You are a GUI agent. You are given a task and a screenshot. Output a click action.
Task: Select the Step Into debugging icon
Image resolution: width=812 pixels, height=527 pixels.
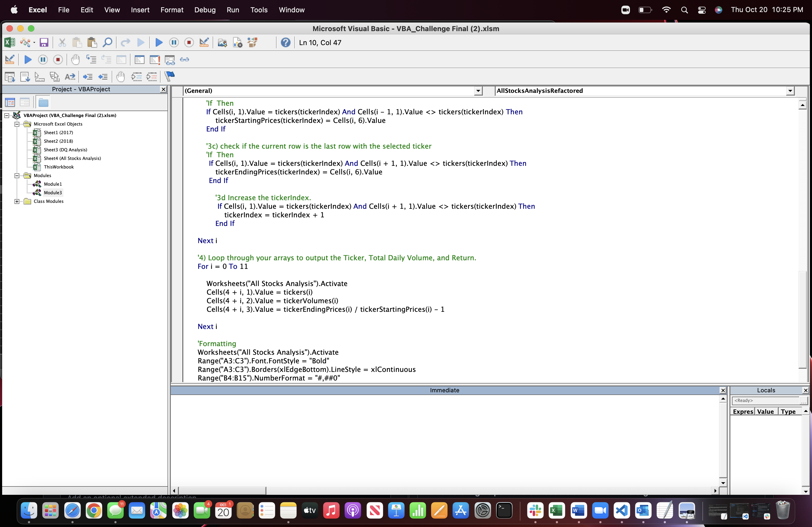coord(91,59)
